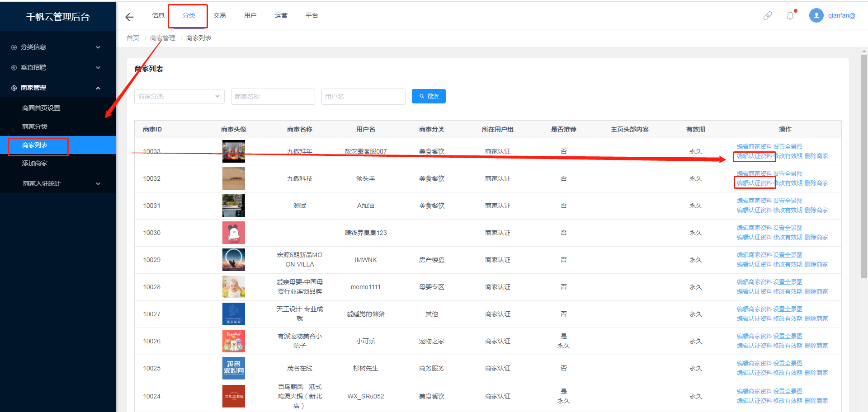Open merchant 10030's avatar thumbnail
Image resolution: width=868 pixels, height=412 pixels.
click(x=234, y=233)
